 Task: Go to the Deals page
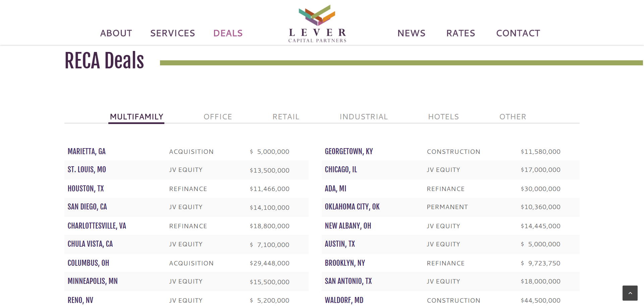pyautogui.click(x=228, y=33)
